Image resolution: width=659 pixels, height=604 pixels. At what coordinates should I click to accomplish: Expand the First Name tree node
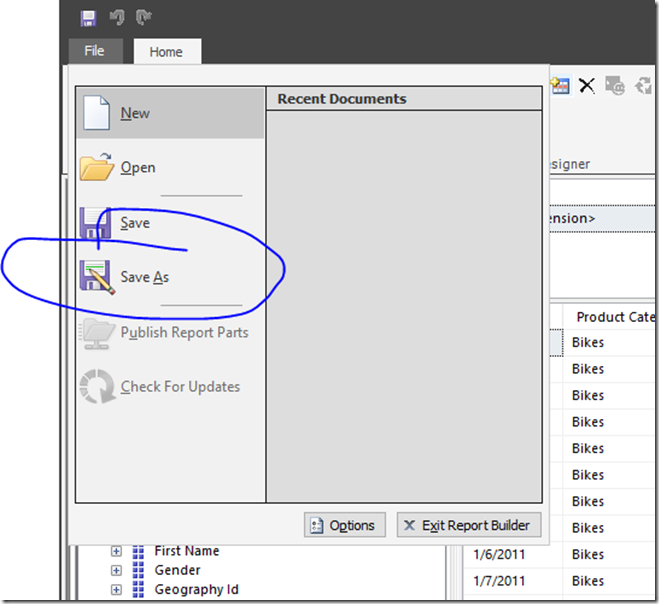pyautogui.click(x=116, y=551)
